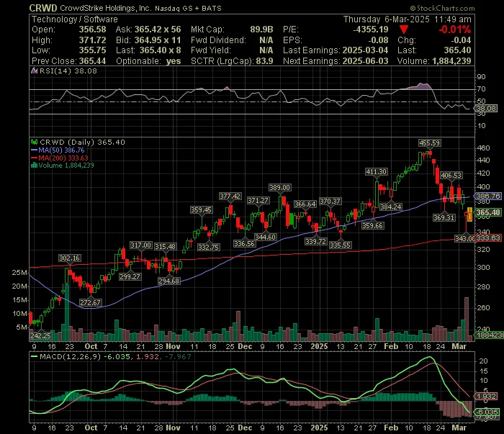Click the 365.40 current price axis tag
Image resolution: width=504 pixels, height=434 pixels.
488,212
